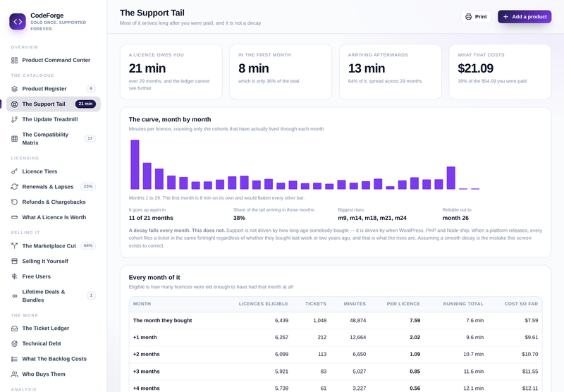Click the Compatibility Matrix table icon
This screenshot has width=564, height=392.
click(x=14, y=138)
